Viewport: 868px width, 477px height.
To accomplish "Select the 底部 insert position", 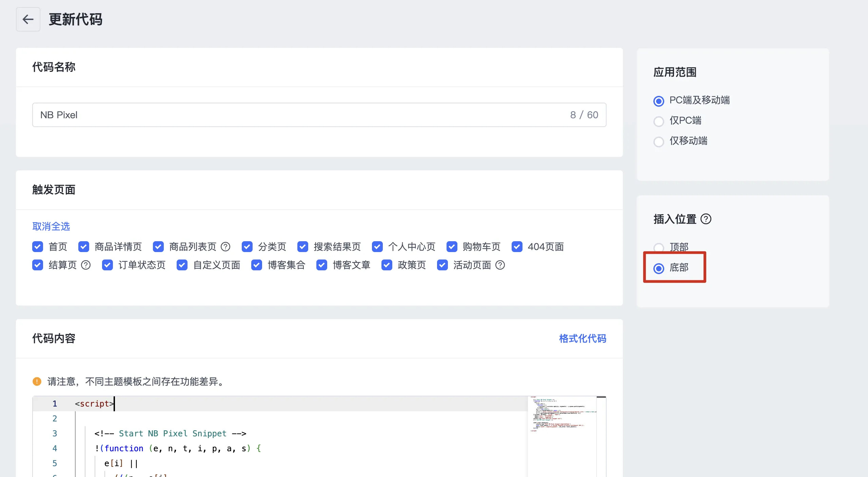I will 658,268.
